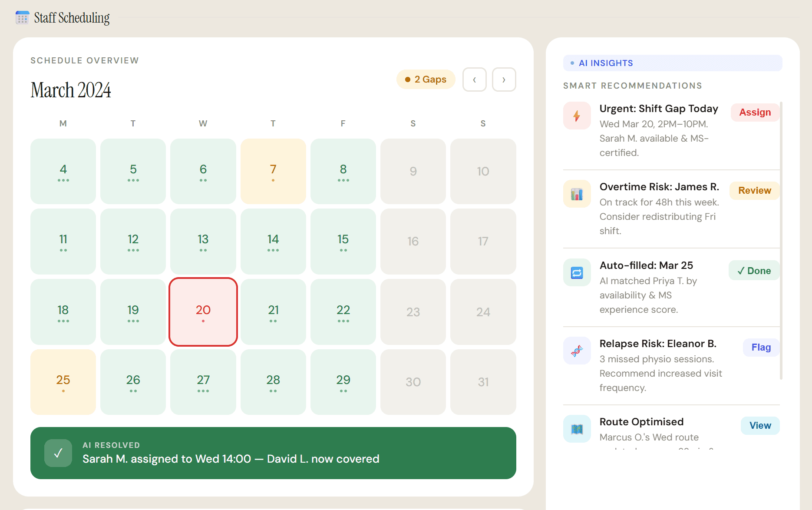This screenshot has width=812, height=510.
Task: Click the sync icon next to Auto-filled Mar 25
Action: click(577, 272)
